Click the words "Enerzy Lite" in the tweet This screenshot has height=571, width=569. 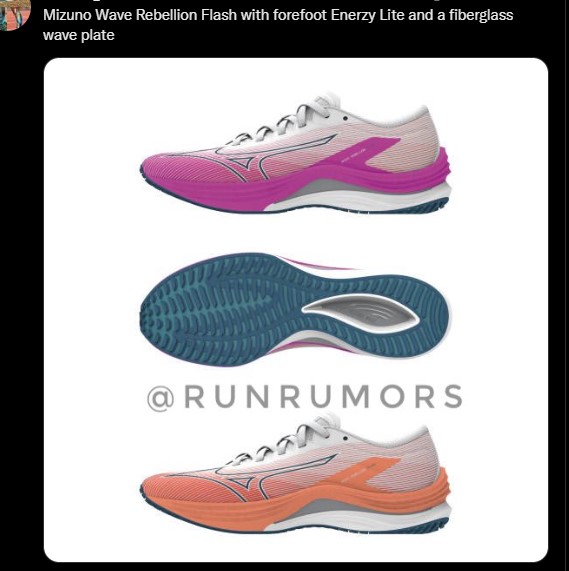coord(368,15)
